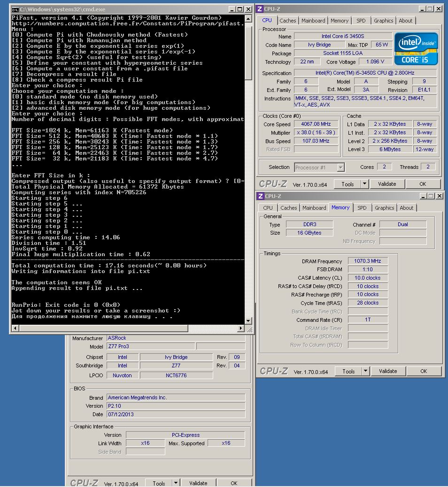Click the Core Speed value 4067.08 MHz

click(x=316, y=124)
